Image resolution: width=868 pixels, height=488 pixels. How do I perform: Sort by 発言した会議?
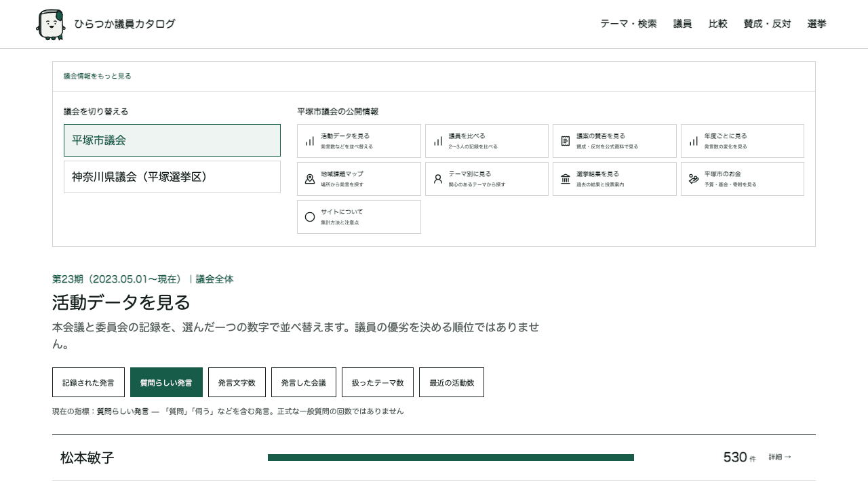(x=304, y=382)
